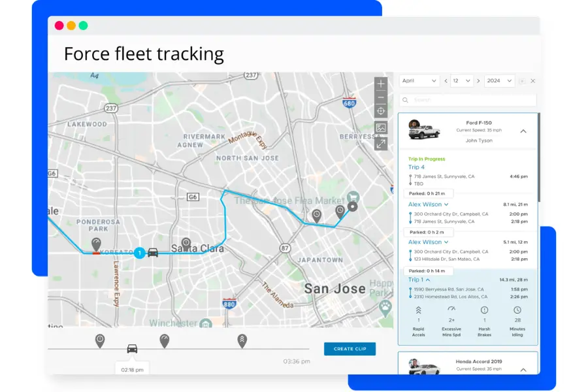Open the 2024 year dropdown
Viewport: 588px width, 392px height.
tap(499, 80)
